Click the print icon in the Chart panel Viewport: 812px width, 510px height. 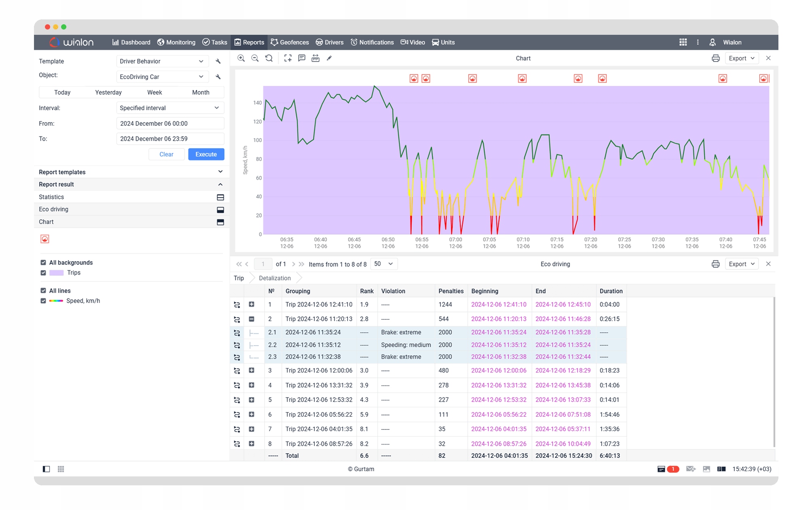(x=715, y=58)
